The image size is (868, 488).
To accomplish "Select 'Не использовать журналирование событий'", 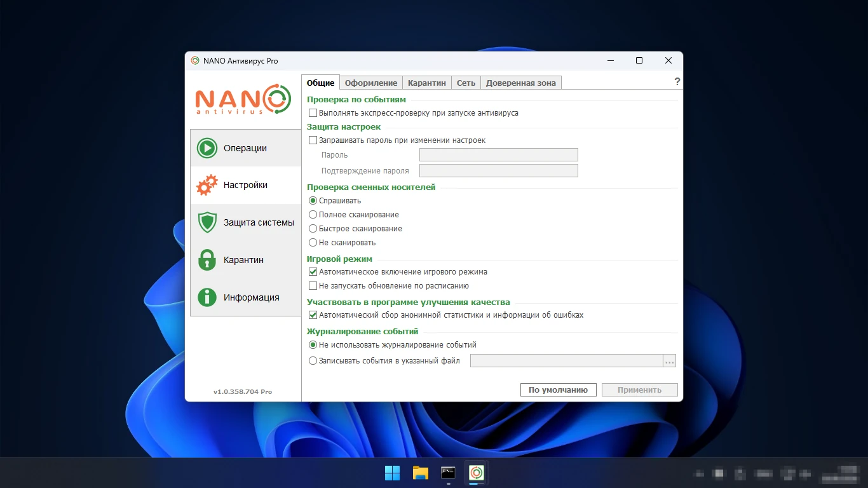I will coord(313,345).
